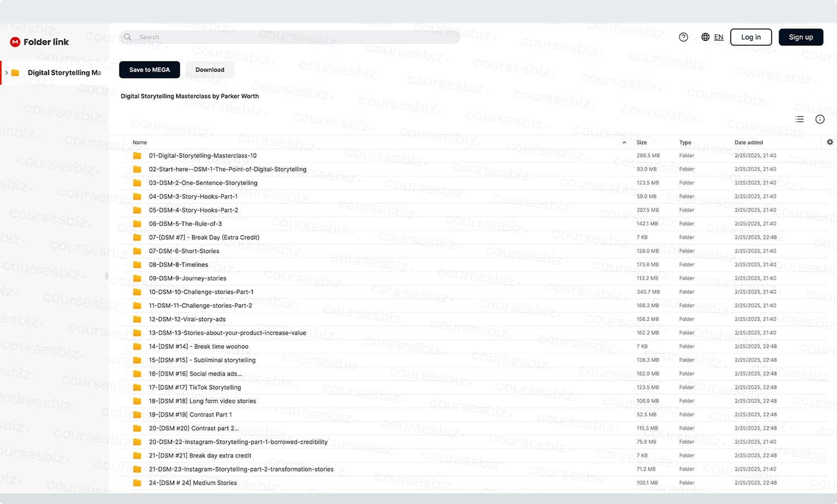
Task: Click folder icon for 05-DSM-4-Story-Hooks-Part-2
Action: pyautogui.click(x=137, y=210)
